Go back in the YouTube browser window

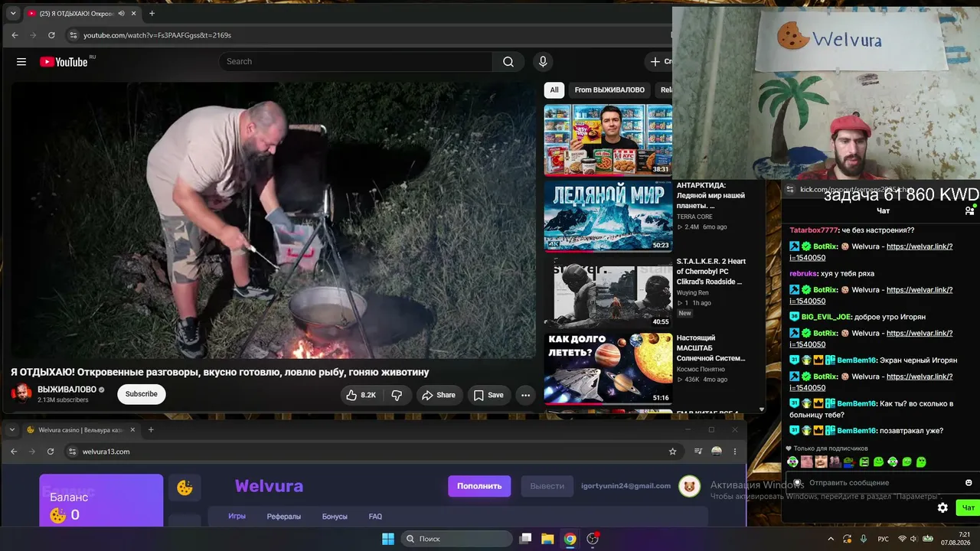(15, 35)
